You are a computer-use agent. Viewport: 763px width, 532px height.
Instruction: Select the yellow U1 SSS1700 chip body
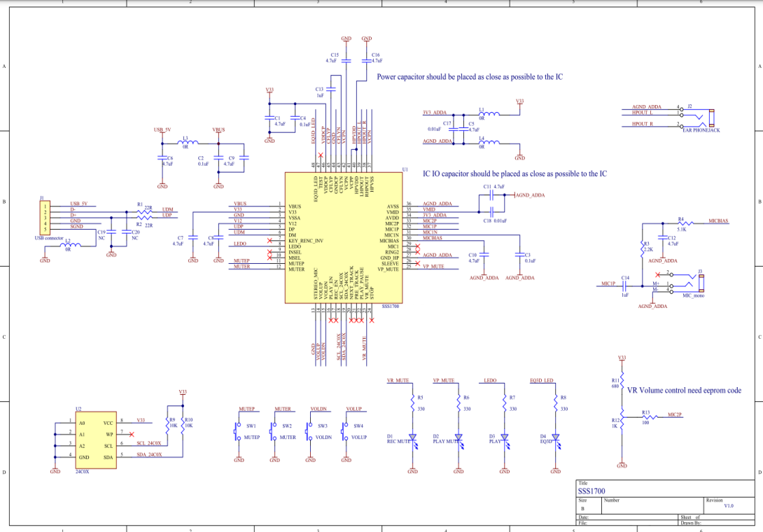[344, 237]
